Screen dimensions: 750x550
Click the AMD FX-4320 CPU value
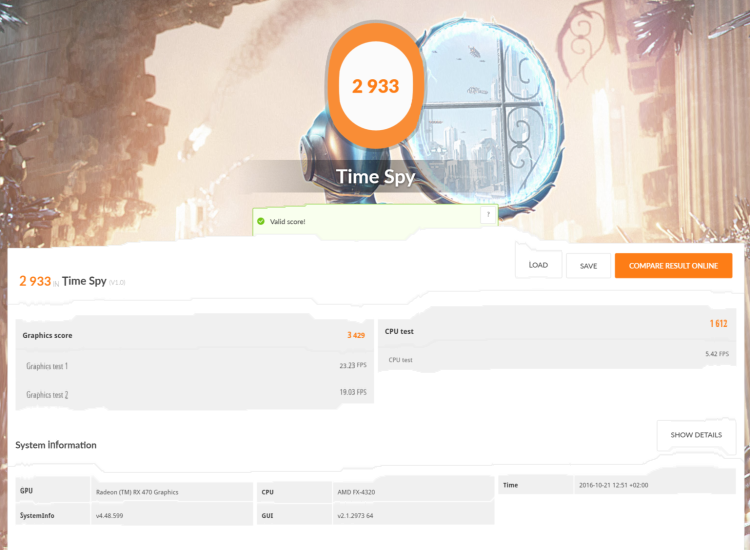[x=356, y=492]
